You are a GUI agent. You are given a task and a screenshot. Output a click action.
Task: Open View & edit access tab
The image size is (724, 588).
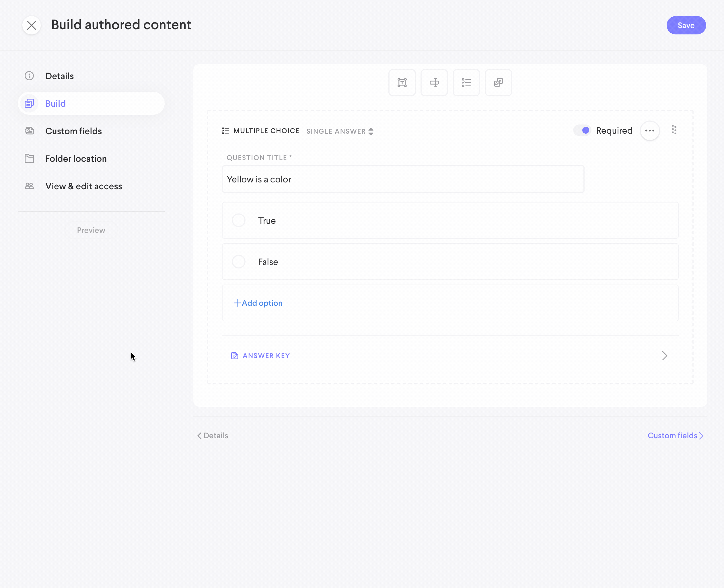tap(84, 186)
